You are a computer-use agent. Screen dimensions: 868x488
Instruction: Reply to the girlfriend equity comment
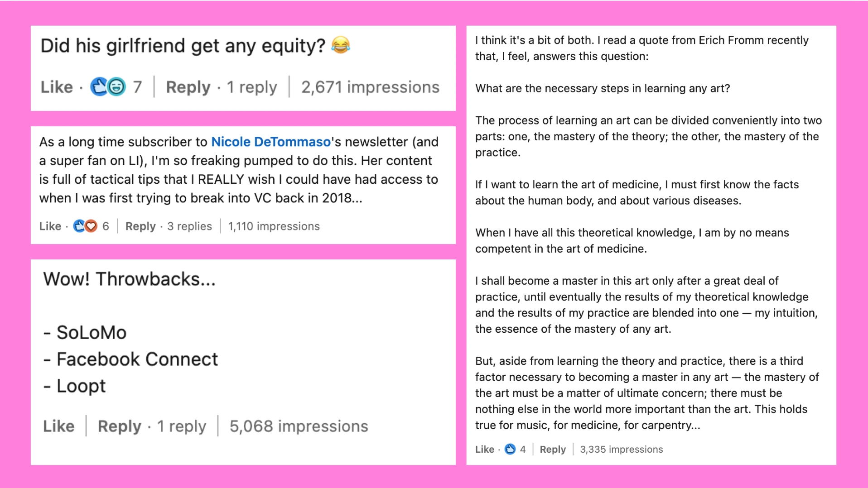tap(188, 87)
